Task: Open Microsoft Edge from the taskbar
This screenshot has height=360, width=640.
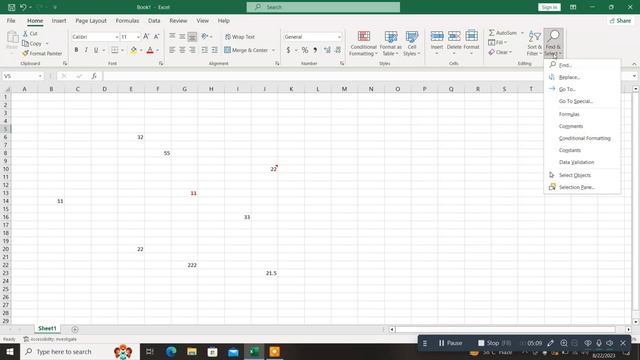Action: (171, 351)
